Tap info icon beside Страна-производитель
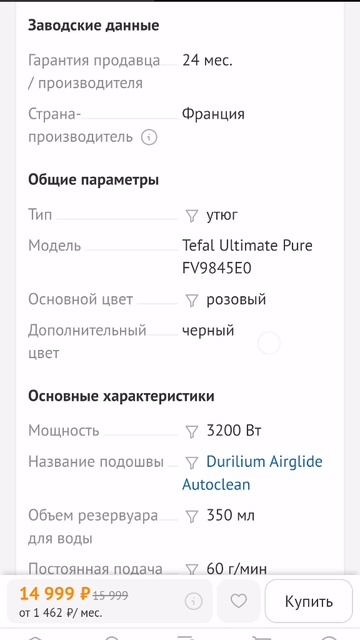Image resolution: width=360 pixels, height=640 pixels. (149, 137)
